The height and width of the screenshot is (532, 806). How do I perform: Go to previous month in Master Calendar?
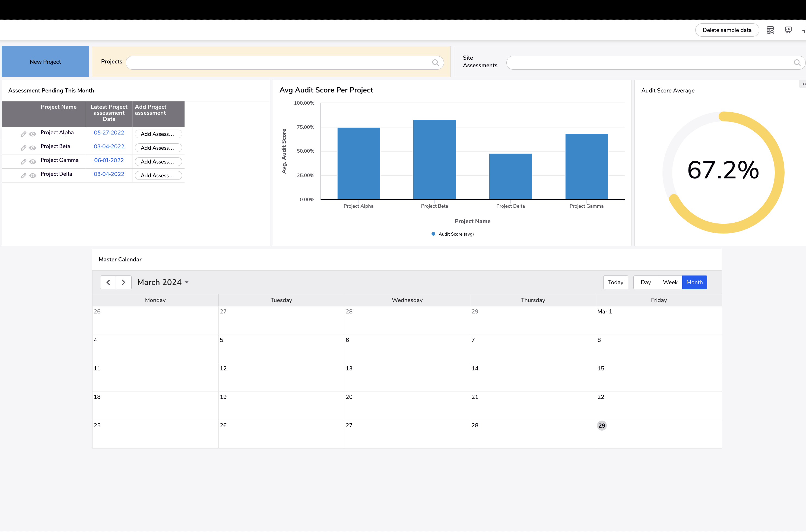point(108,282)
